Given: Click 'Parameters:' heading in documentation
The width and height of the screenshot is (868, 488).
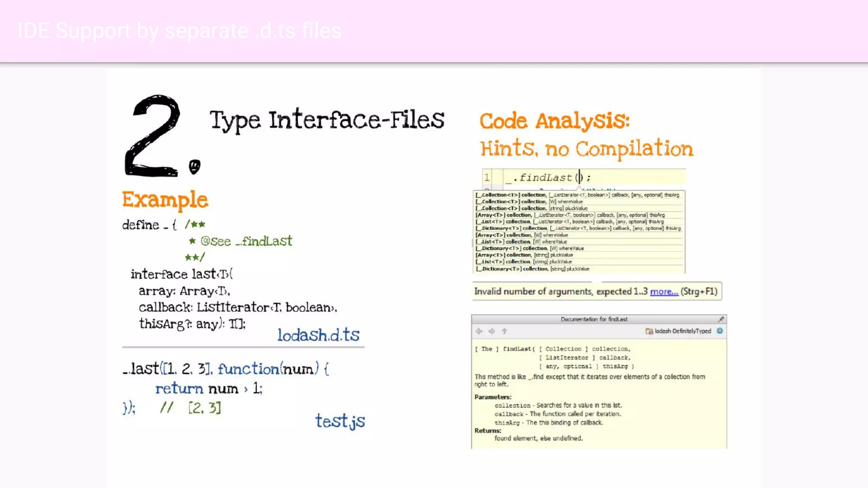Looking at the screenshot, I should pos(493,397).
